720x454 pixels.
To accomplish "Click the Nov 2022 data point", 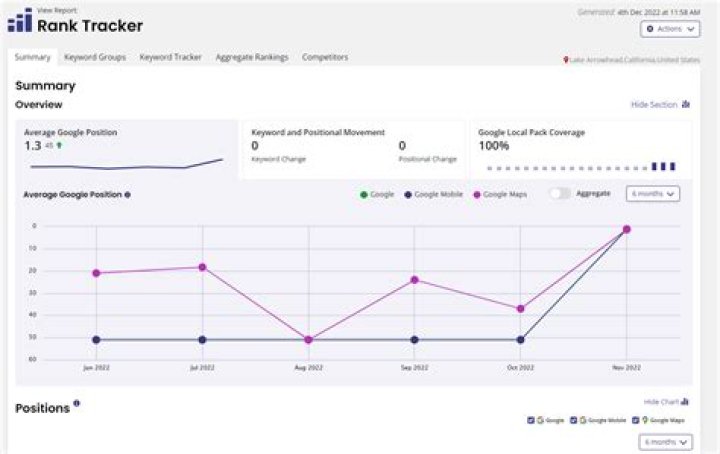I will (x=626, y=229).
